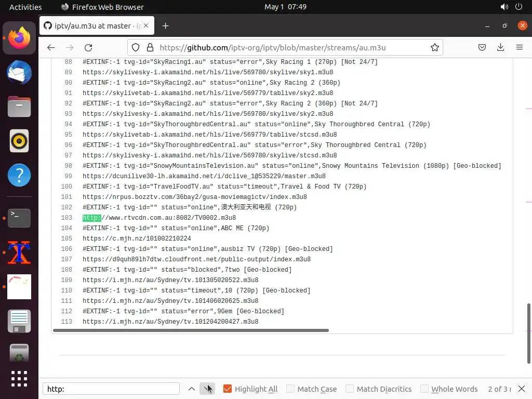Open the red-blue X/T dock app
532x399 pixels.
(x=19, y=252)
